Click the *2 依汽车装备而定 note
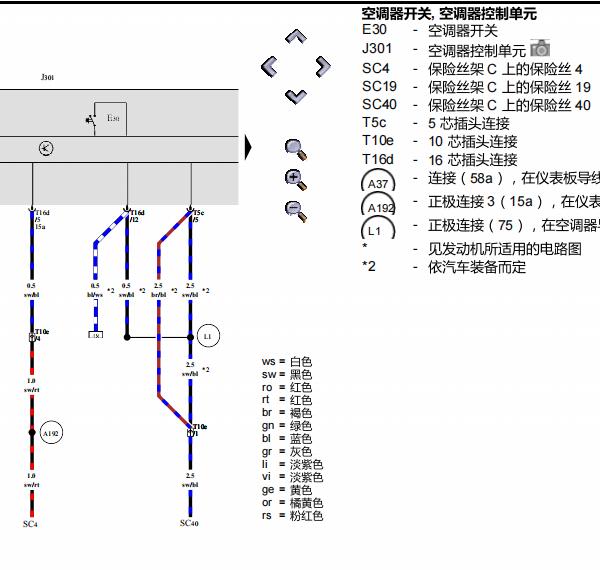This screenshot has height=570, width=600. click(444, 267)
